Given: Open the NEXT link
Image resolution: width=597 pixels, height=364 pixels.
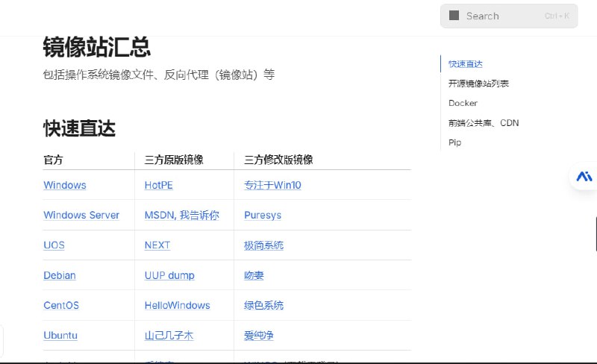Looking at the screenshot, I should click(x=157, y=245).
